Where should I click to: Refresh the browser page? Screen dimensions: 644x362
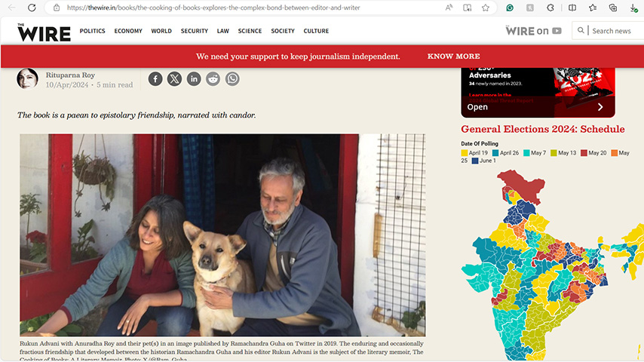32,8
